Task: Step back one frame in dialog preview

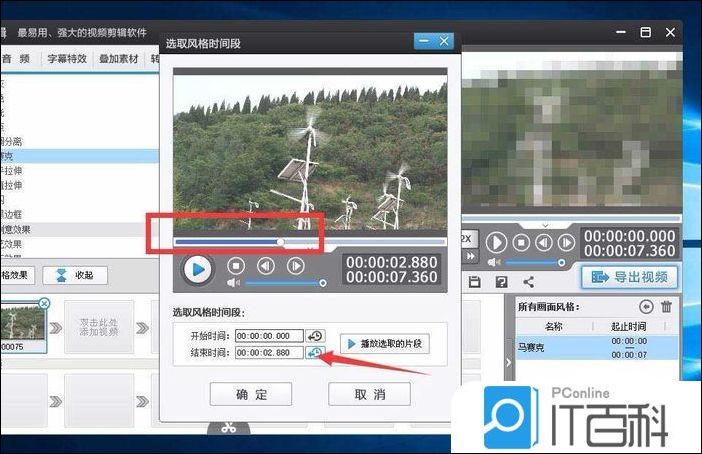Action: click(x=265, y=266)
